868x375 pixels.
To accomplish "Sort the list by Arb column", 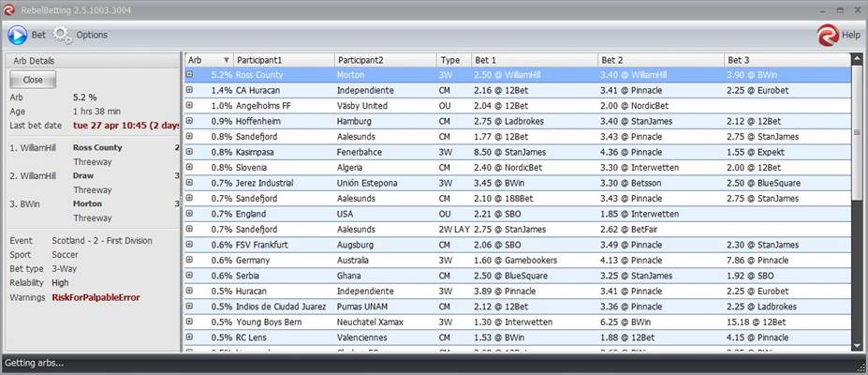I will coord(208,60).
